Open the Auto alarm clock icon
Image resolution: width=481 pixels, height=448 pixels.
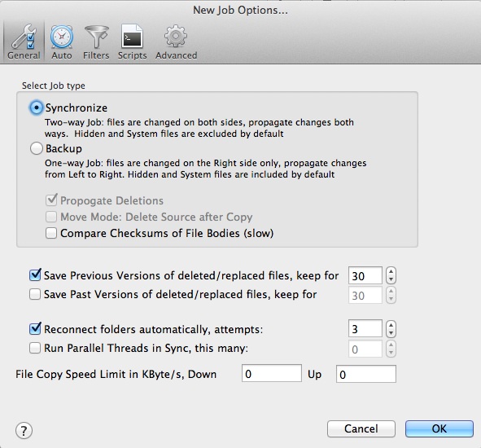coord(62,42)
